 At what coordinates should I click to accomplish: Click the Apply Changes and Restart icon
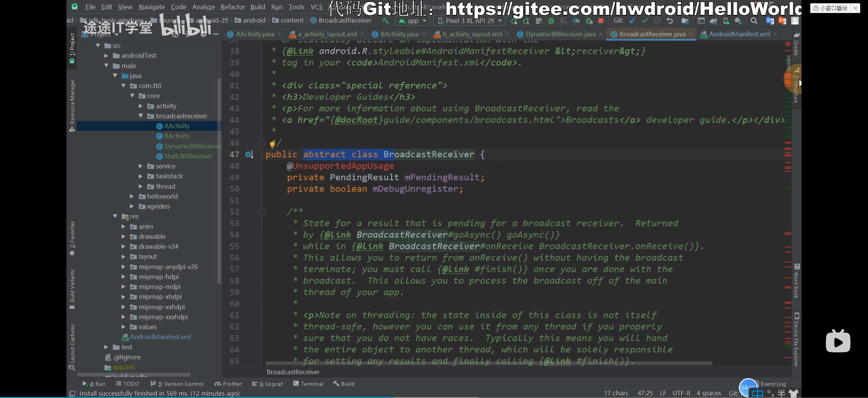(x=526, y=21)
